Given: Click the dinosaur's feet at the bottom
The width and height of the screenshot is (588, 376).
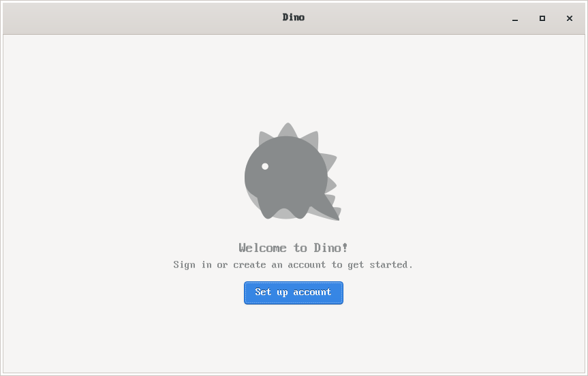Looking at the screenshot, I should pos(284,212).
